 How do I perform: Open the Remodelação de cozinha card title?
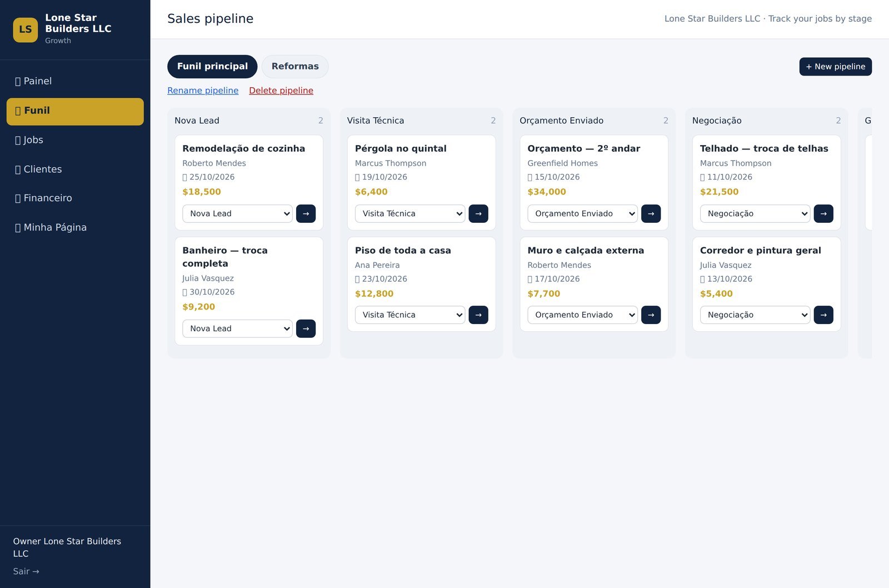tap(243, 148)
